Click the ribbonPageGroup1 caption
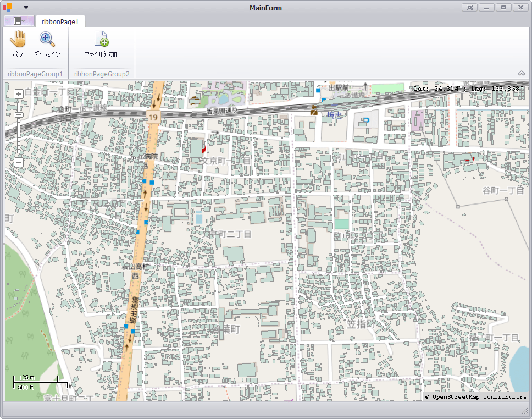This screenshot has height=419, width=532. 34,73
